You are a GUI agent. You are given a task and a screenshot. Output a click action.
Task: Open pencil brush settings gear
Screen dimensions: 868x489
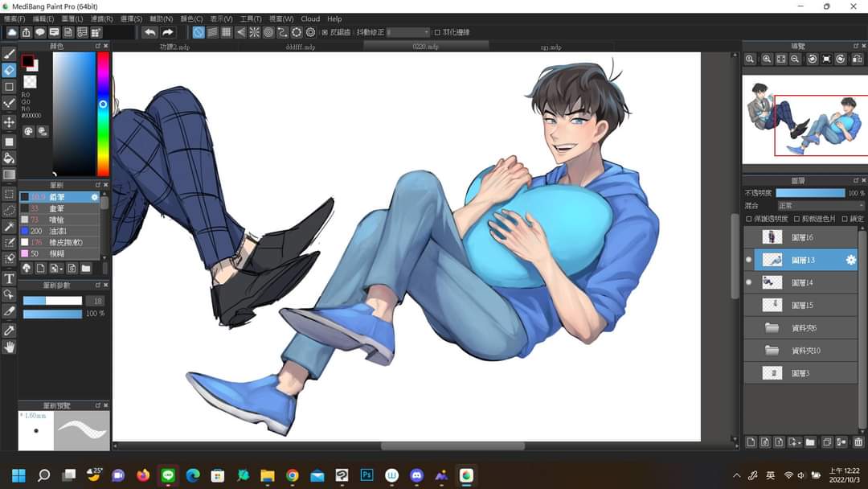point(95,197)
